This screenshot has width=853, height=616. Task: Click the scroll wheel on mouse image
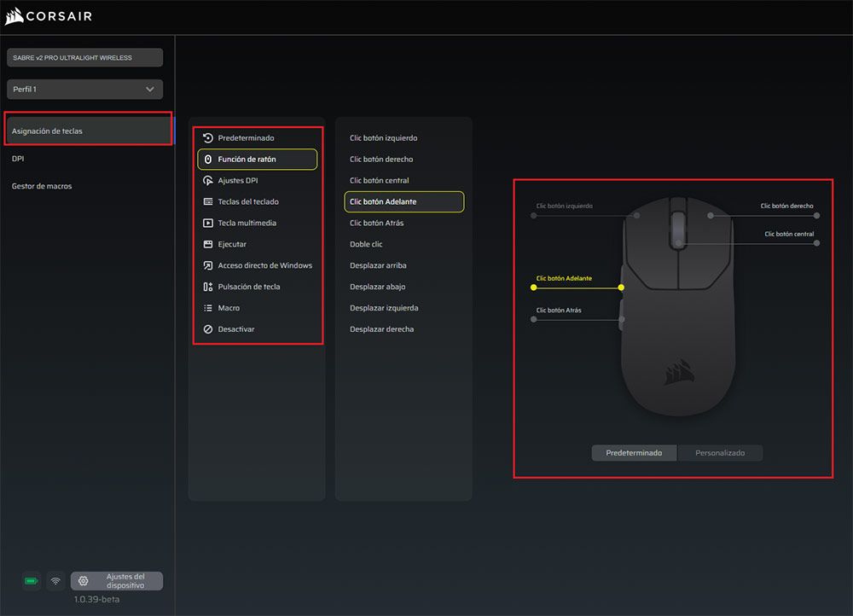(x=678, y=230)
